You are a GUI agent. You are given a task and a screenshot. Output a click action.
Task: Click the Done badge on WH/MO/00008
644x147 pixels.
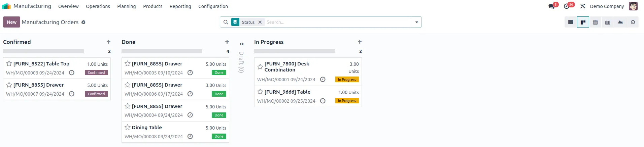click(219, 136)
